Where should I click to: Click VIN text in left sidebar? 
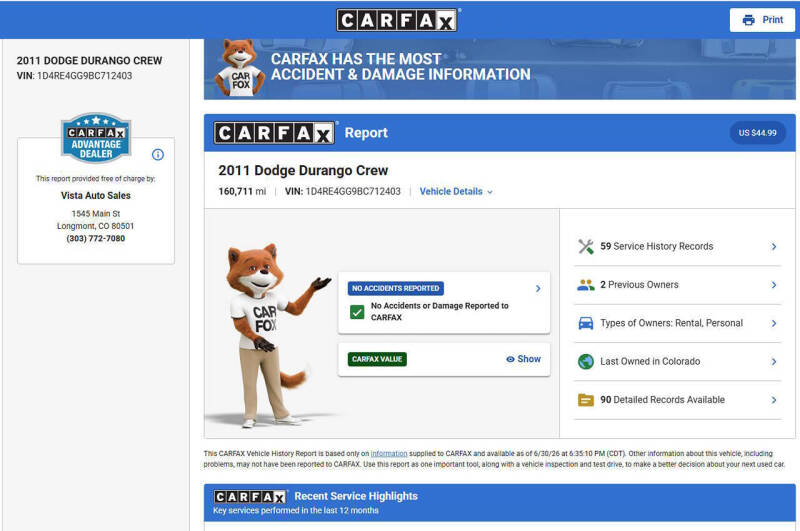point(74,75)
